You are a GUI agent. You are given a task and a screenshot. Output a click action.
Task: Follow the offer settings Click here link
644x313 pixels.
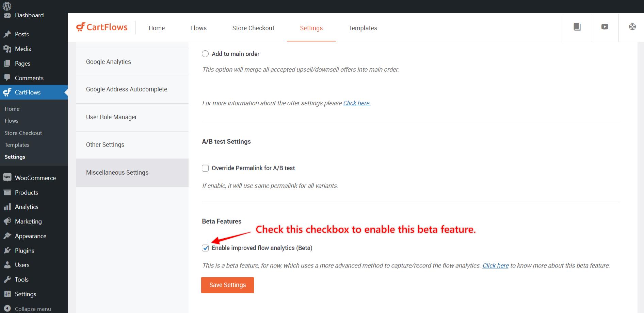356,103
